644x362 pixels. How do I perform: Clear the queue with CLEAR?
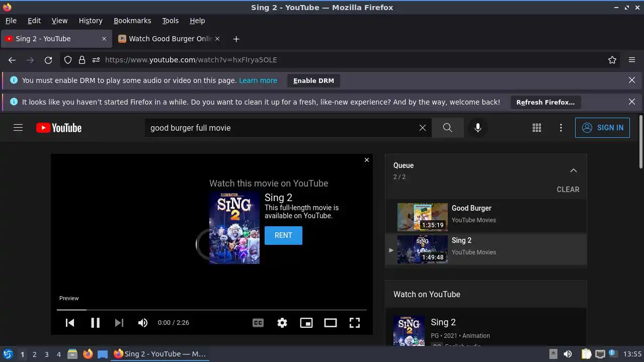pos(568,190)
